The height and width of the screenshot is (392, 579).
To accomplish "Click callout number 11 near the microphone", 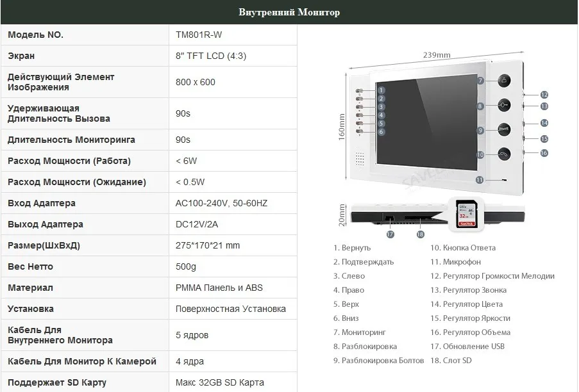I will (x=480, y=180).
